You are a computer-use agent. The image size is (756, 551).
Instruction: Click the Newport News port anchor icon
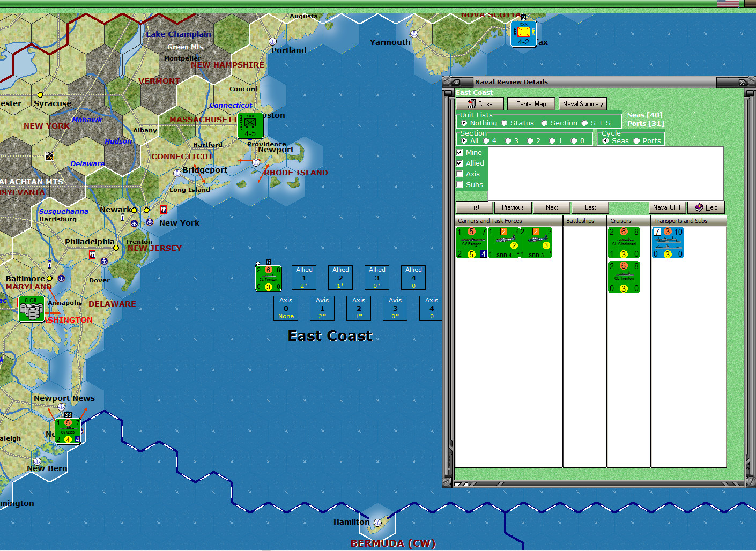click(62, 407)
